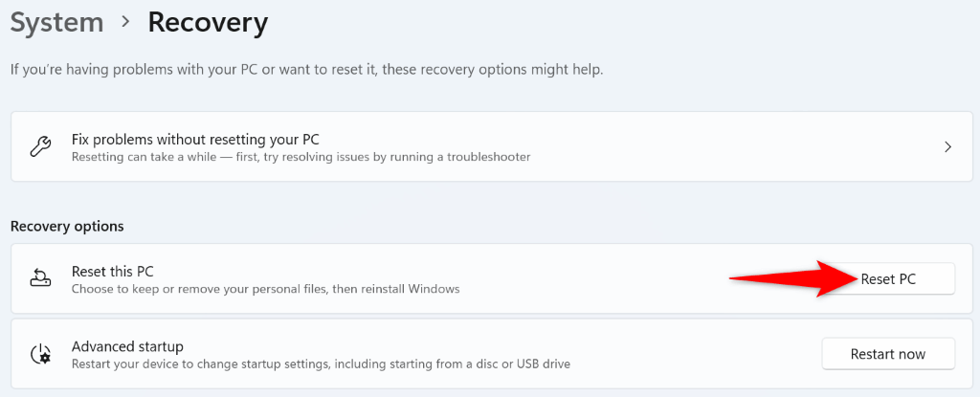Click the "Choose to keep or remove" description

click(265, 288)
